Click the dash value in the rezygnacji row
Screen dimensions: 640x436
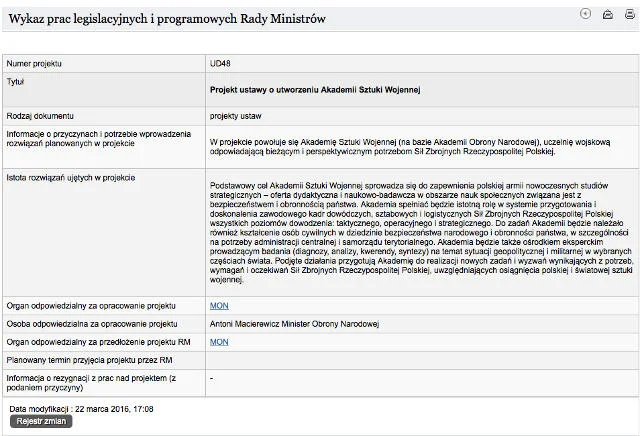[211, 378]
